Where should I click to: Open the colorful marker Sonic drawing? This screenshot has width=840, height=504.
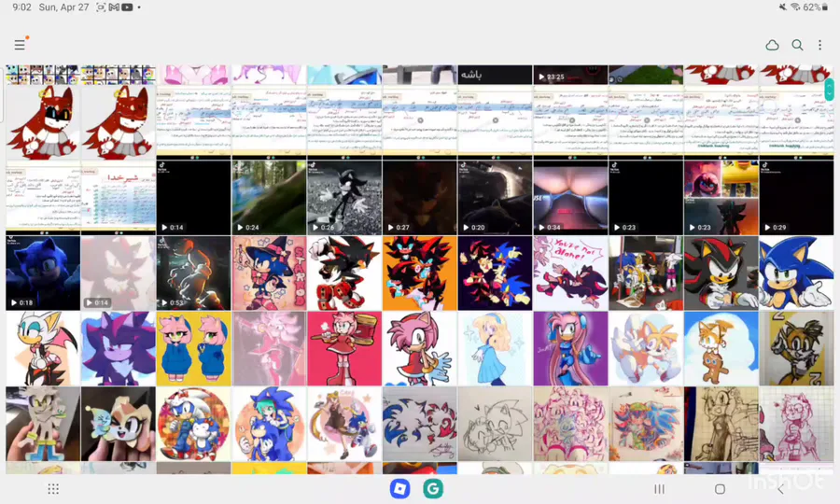(646, 424)
